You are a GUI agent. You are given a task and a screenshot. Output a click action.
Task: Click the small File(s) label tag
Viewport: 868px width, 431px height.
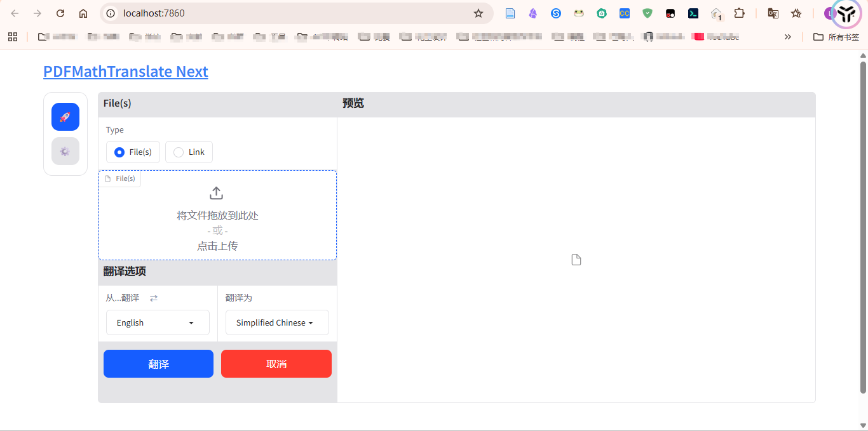pyautogui.click(x=120, y=179)
